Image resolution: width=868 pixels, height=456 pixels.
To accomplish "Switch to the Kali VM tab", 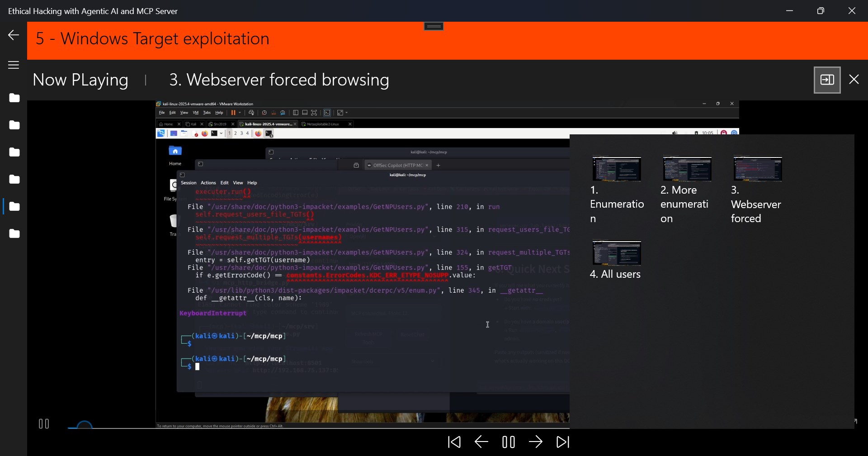I will 193,124.
